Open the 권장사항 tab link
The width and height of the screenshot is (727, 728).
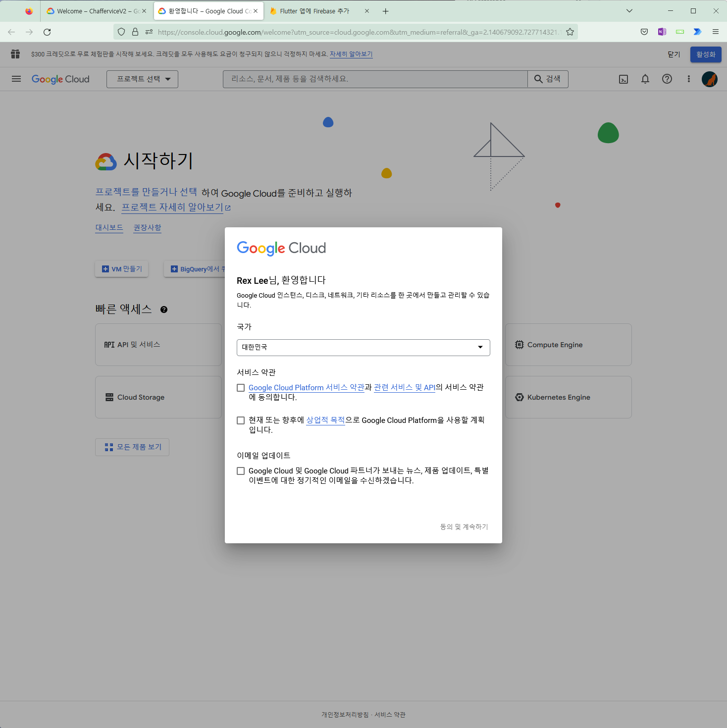148,228
